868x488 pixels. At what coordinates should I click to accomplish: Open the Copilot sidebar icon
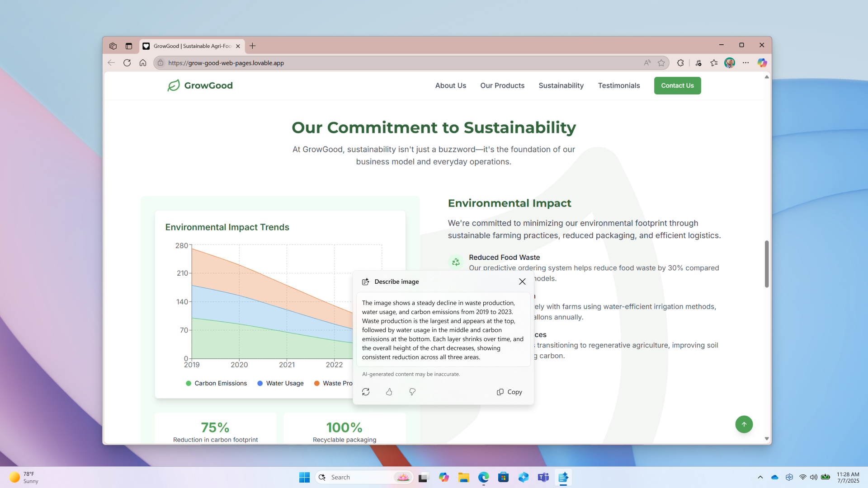point(762,63)
